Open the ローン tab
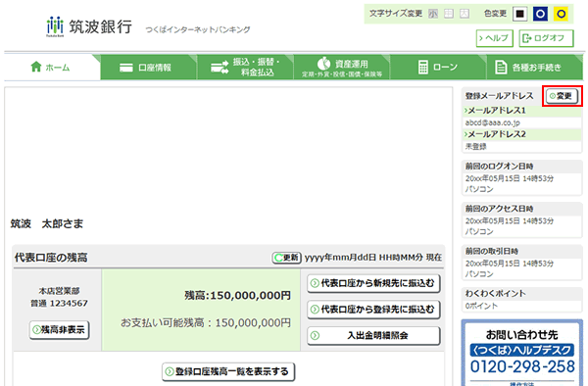The height and width of the screenshot is (386, 588). 438,67
